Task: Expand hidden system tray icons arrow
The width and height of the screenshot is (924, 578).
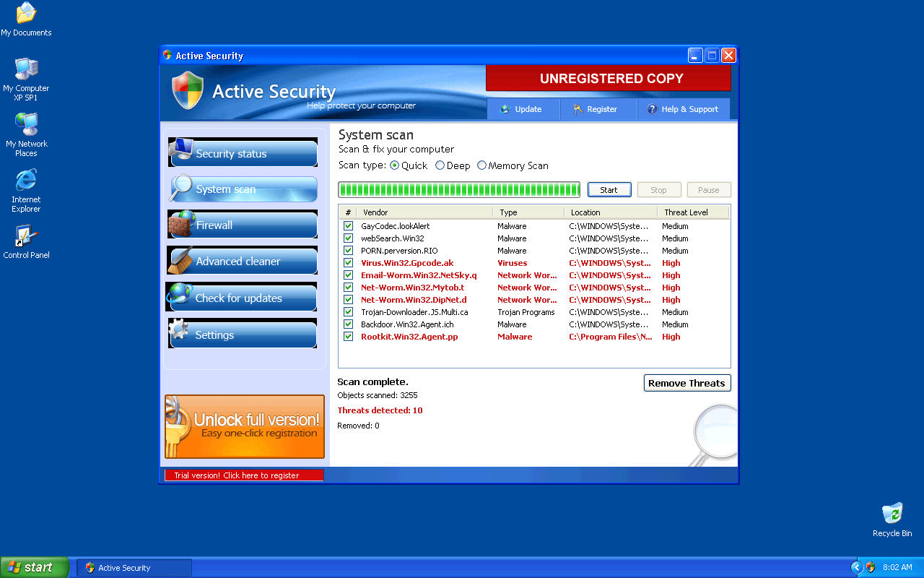Action: 857,567
